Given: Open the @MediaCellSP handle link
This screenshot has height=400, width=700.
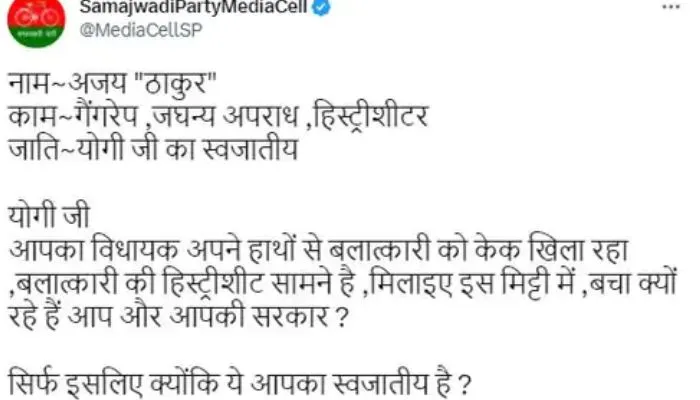Looking at the screenshot, I should pyautogui.click(x=141, y=30).
